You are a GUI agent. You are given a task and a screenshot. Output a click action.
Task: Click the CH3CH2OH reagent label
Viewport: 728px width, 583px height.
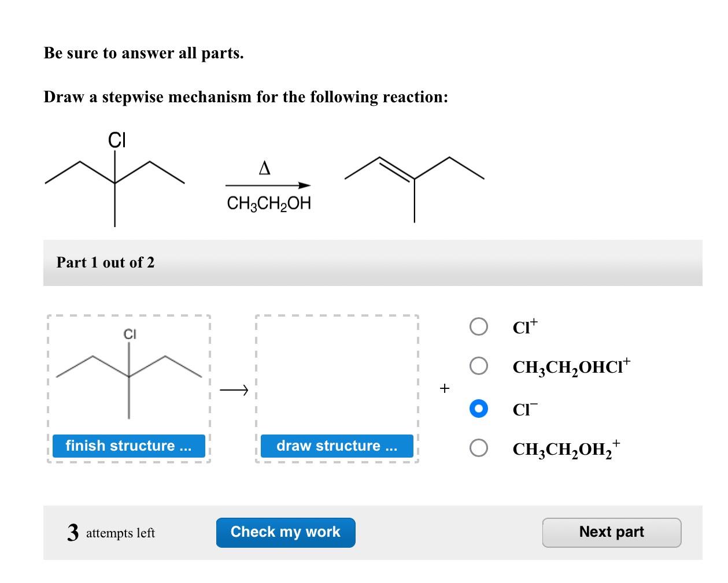tap(268, 203)
